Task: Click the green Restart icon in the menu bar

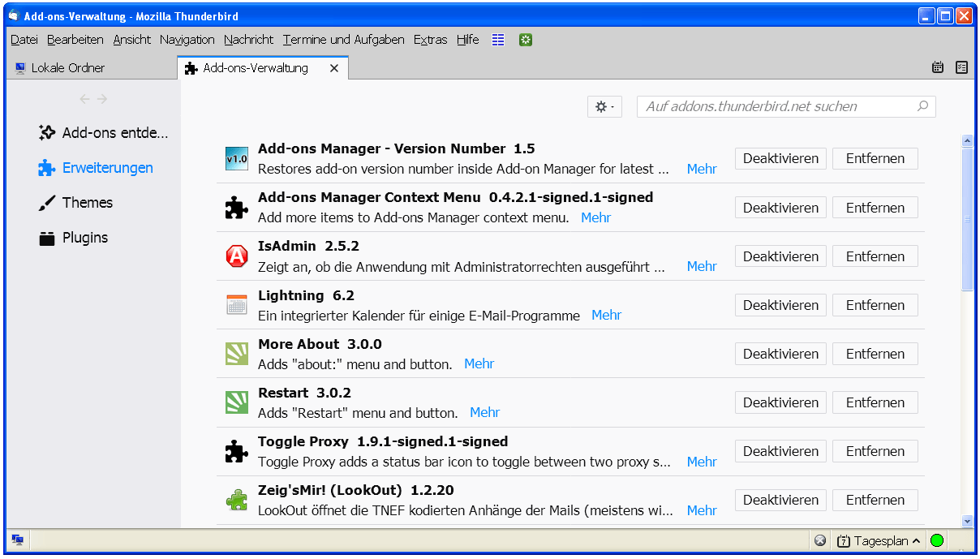Action: (x=526, y=40)
